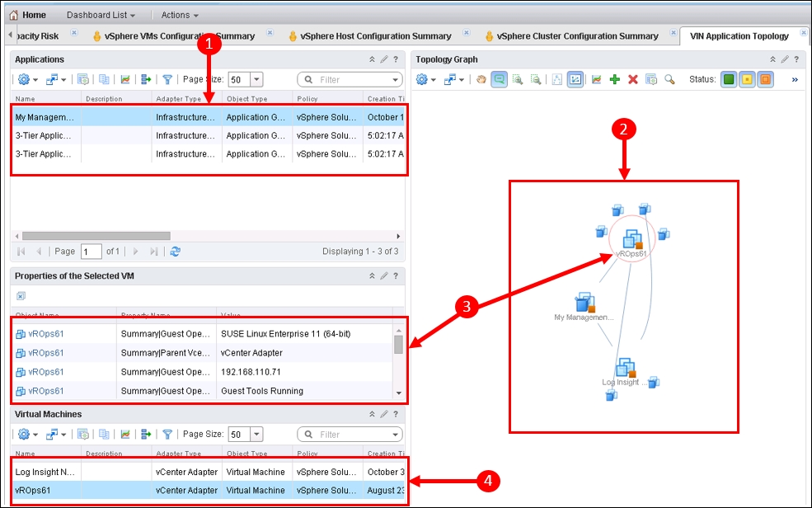
Task: Open the Applications panel gear settings icon
Action: [24, 79]
